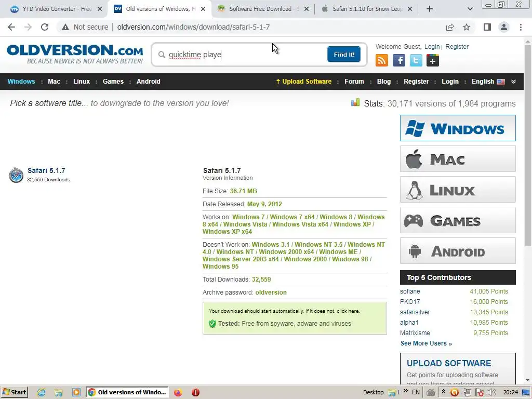Screen dimensions: 532x399
Task: Bookmark this page with star icon
Action: (x=467, y=27)
